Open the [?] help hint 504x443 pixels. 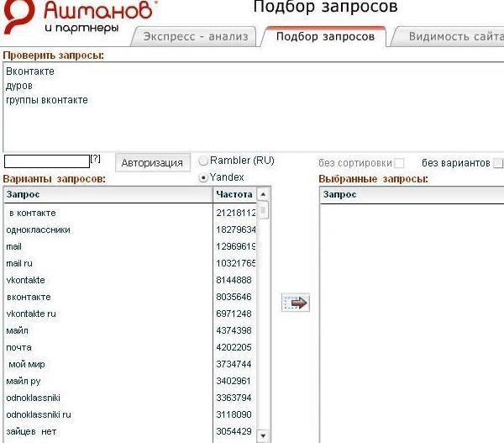pos(96,159)
